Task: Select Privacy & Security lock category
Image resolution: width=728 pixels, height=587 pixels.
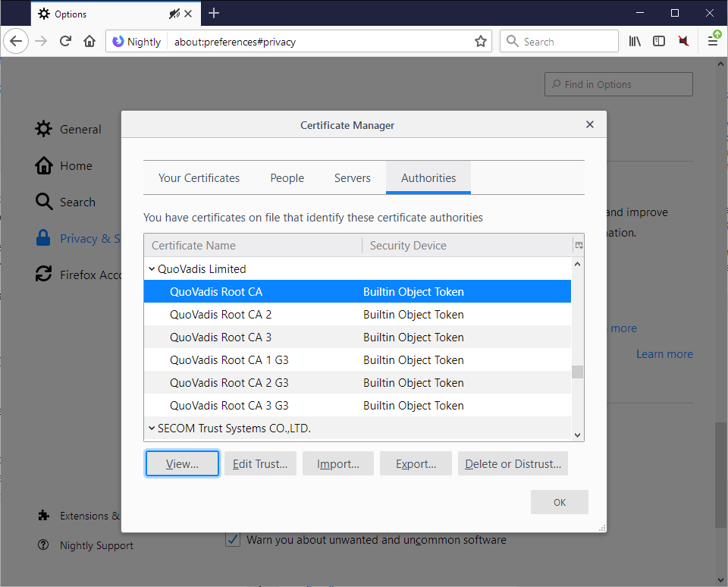Action: click(x=78, y=238)
